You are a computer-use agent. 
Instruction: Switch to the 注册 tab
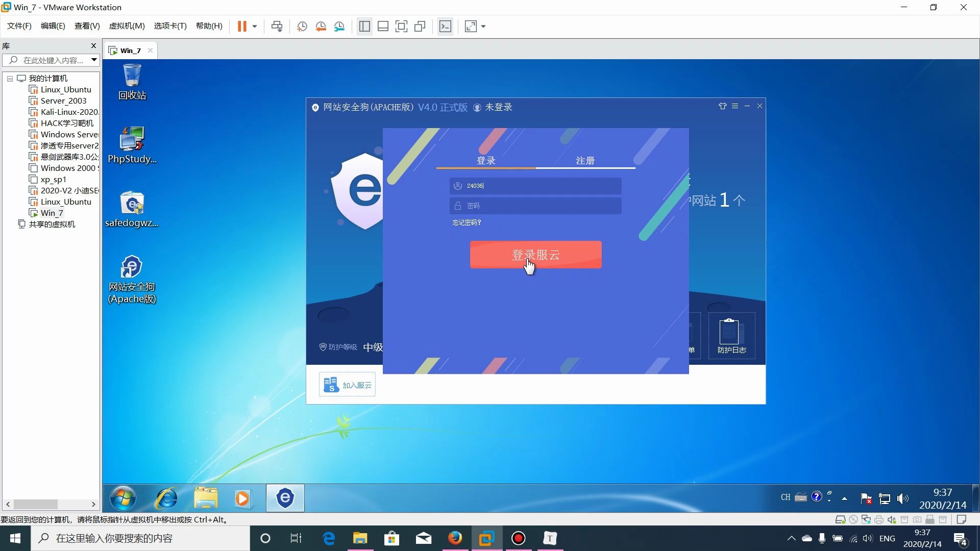click(585, 161)
